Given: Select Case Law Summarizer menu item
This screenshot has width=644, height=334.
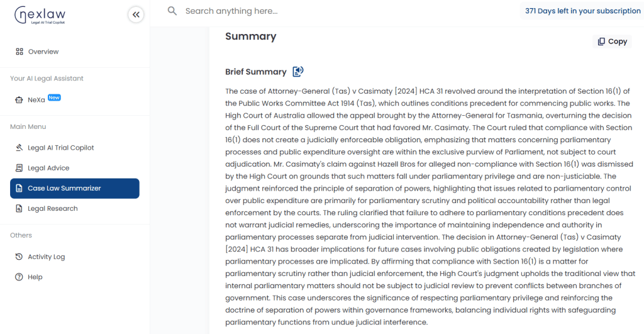Looking at the screenshot, I should (x=75, y=188).
